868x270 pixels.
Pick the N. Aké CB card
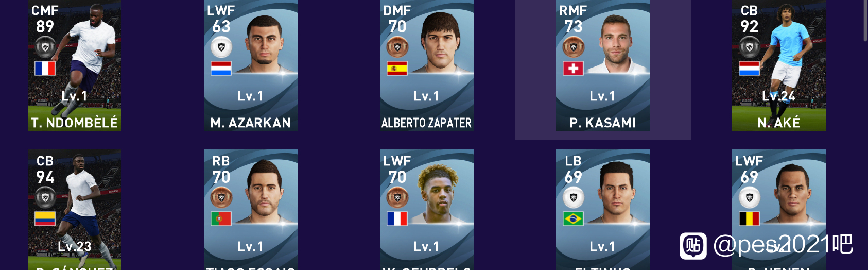779,65
